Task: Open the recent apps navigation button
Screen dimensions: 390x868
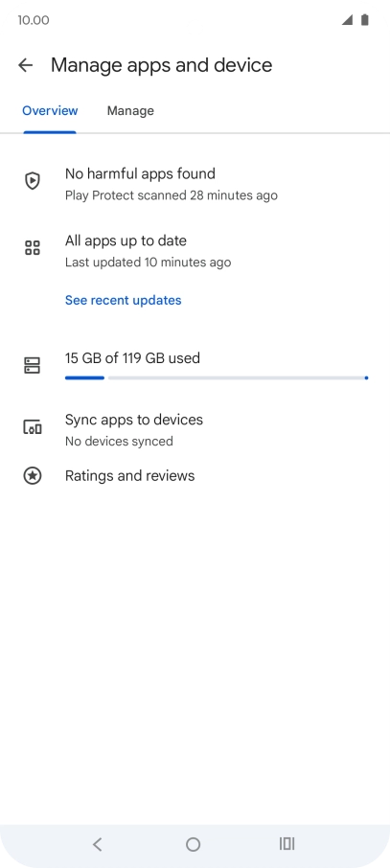Action: coord(287,844)
